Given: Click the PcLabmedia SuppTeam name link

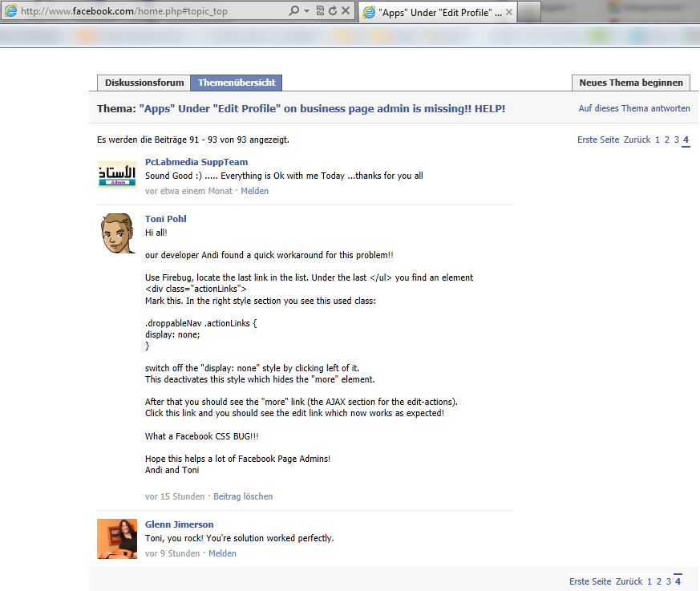Looking at the screenshot, I should (196, 162).
